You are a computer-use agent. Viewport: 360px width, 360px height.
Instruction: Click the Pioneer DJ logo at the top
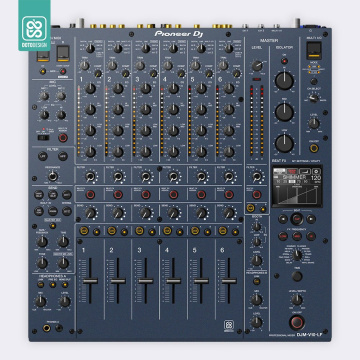tap(179, 34)
